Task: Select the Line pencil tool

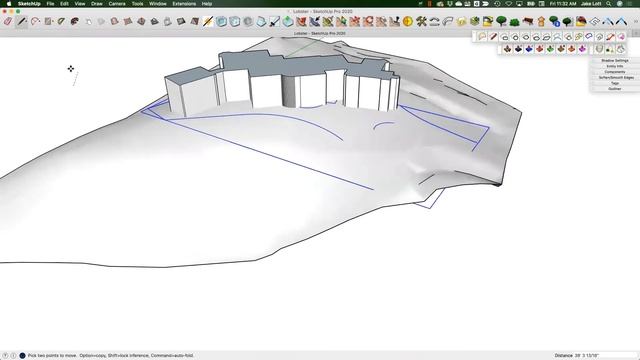Action: coord(22,21)
